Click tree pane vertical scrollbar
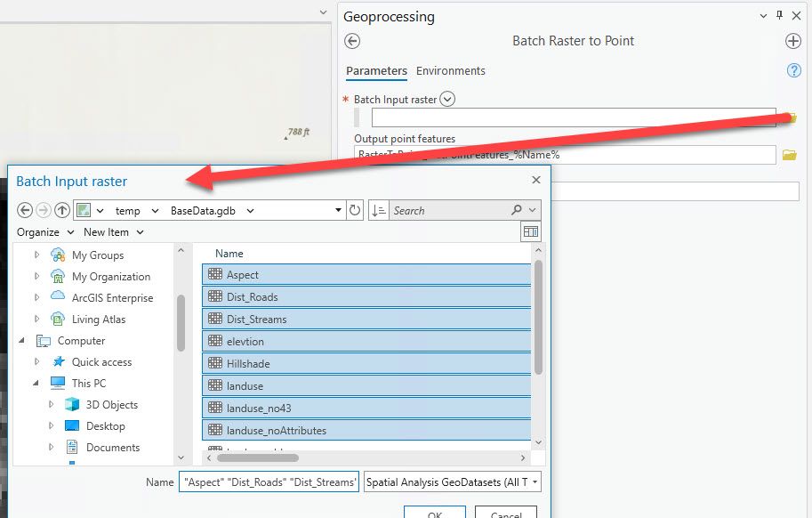 click(x=181, y=323)
